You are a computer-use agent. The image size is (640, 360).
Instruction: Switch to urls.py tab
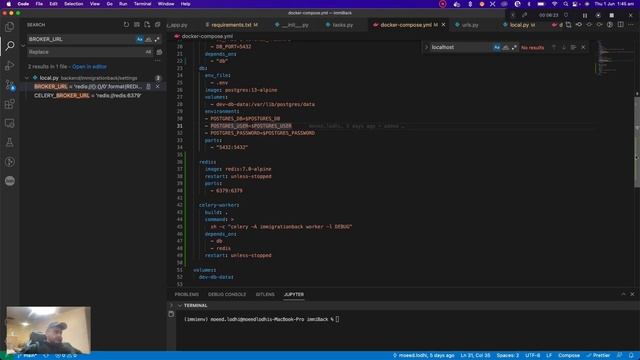(x=469, y=25)
